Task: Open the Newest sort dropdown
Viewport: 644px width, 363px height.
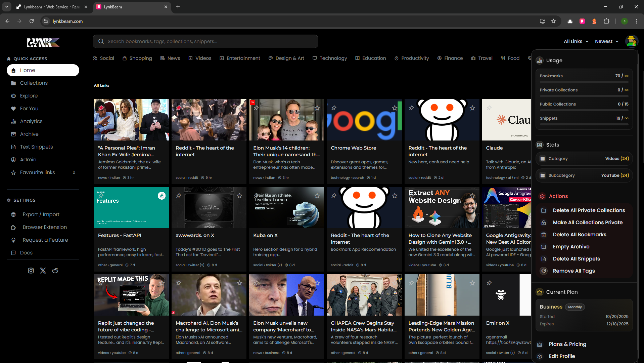Action: click(x=607, y=41)
